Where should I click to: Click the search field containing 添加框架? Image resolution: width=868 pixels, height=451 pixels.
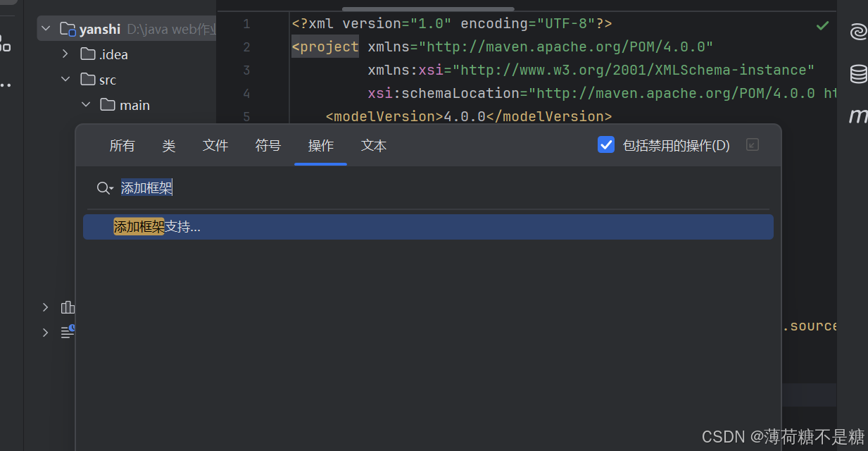click(428, 187)
